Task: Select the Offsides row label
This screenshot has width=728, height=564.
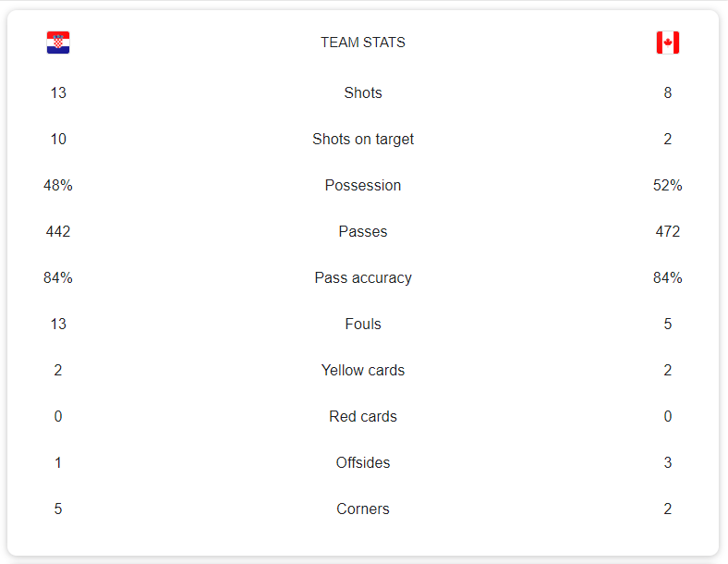Action: pos(363,462)
